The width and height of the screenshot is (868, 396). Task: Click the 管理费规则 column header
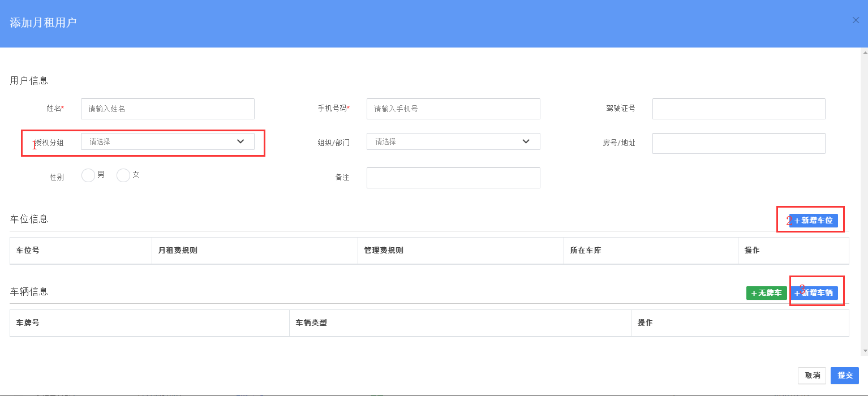point(461,250)
